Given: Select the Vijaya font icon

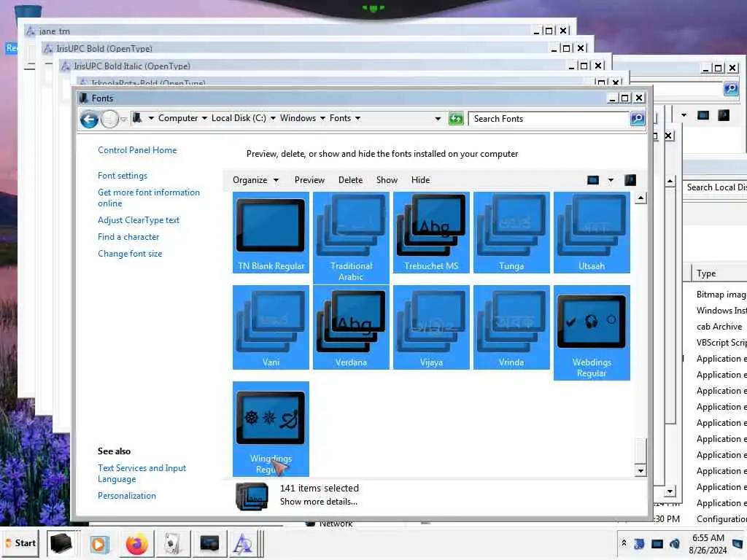Looking at the screenshot, I should (431, 327).
